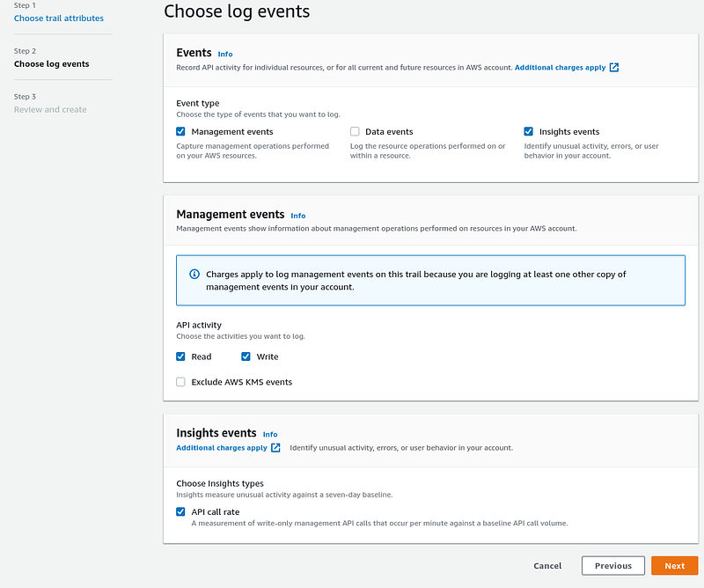The image size is (704, 588).
Task: Select Step 2 Choose log events
Action: point(52,63)
